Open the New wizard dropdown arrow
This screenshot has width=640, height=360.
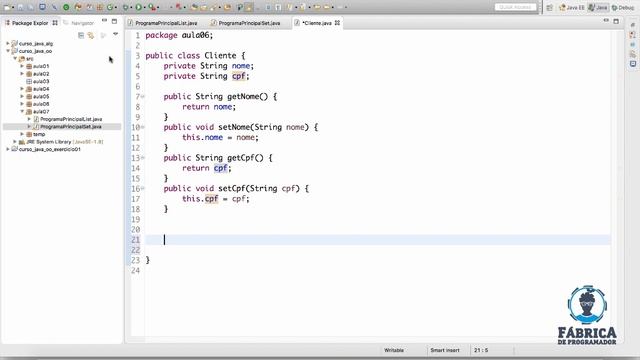[13, 7]
